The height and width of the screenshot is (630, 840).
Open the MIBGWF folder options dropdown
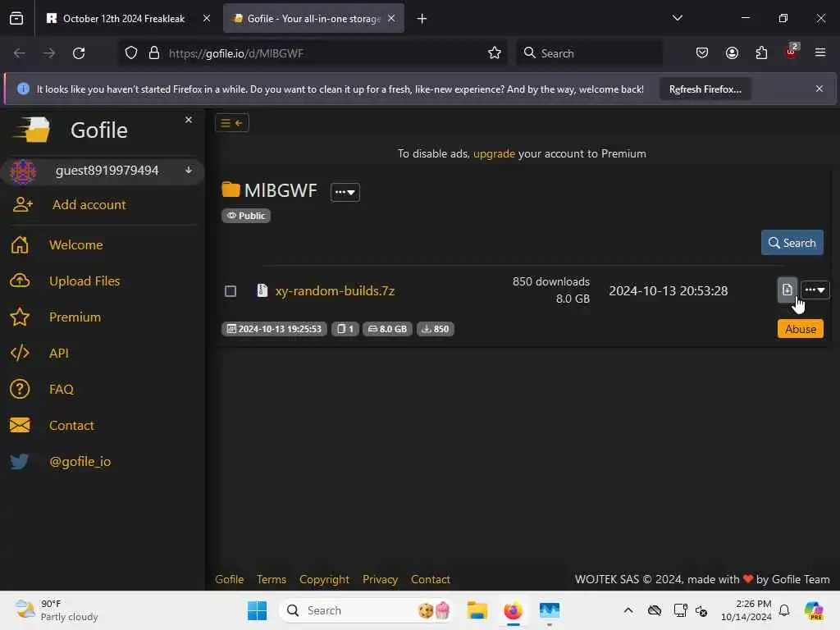[345, 192]
